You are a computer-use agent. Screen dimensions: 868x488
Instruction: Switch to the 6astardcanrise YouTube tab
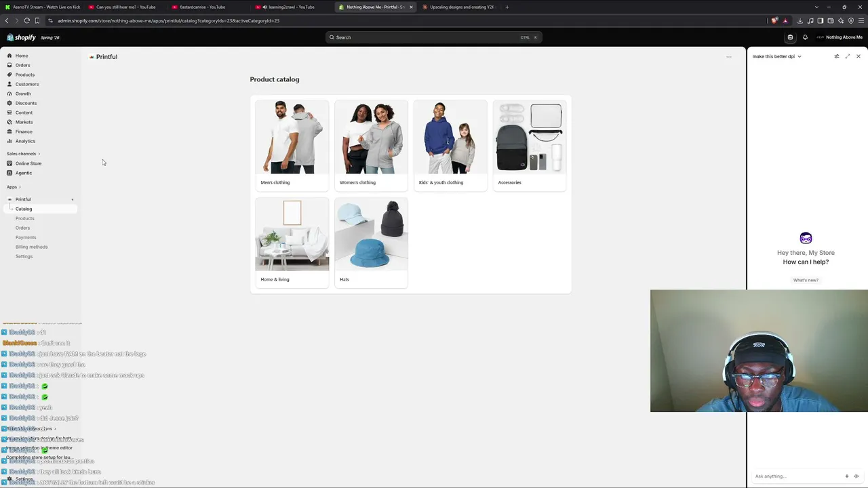(x=209, y=7)
